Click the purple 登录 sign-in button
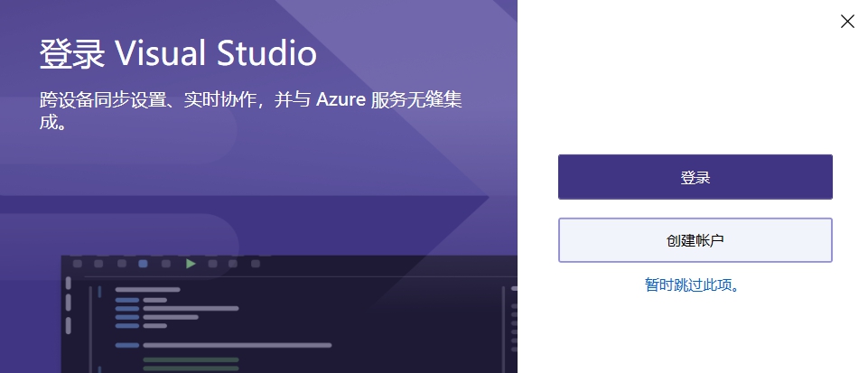The height and width of the screenshot is (373, 868). pyautogui.click(x=695, y=177)
